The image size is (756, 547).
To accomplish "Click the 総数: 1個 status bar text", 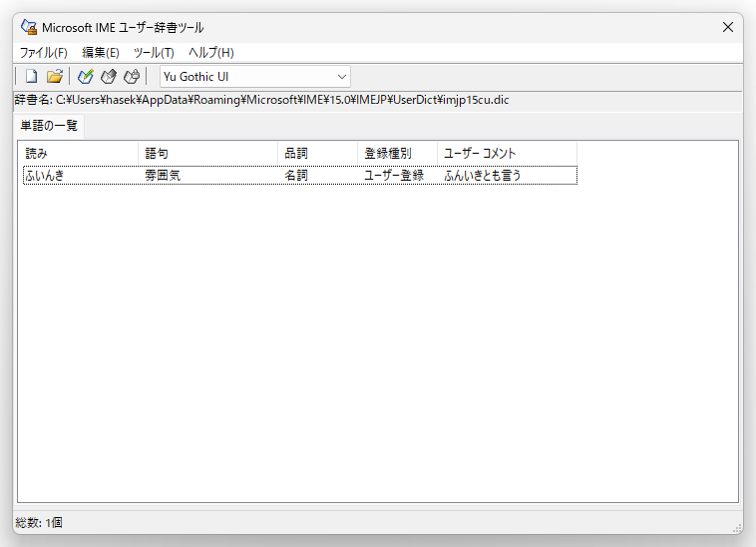I will tap(39, 523).
